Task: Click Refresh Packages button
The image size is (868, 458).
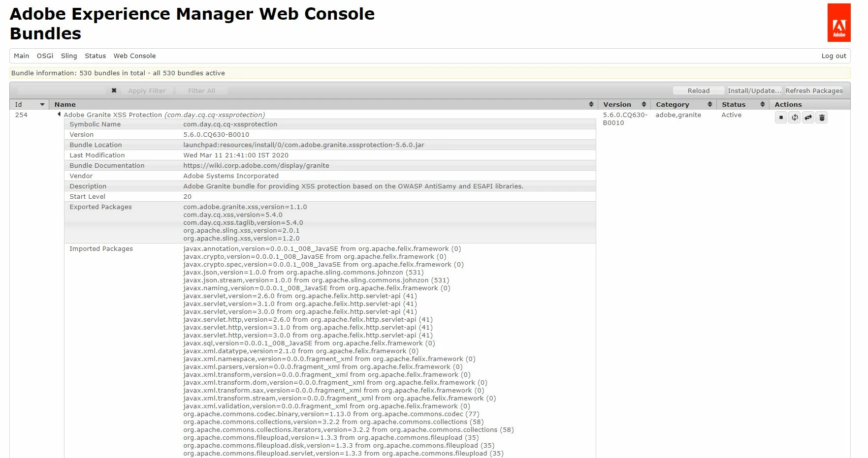Action: click(x=814, y=91)
